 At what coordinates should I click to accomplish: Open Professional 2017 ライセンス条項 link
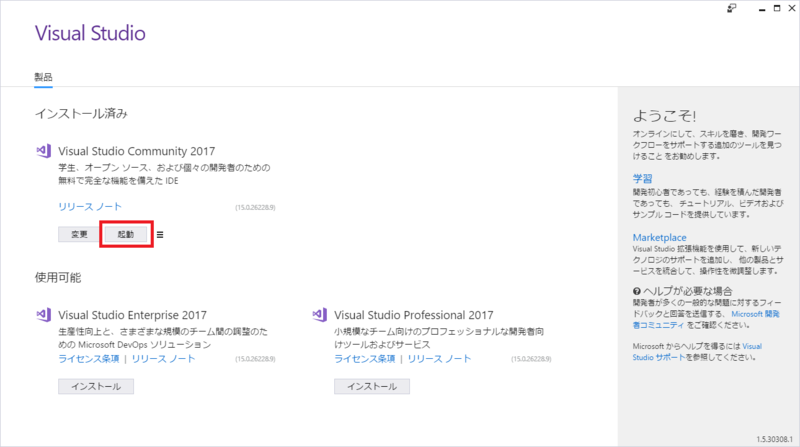click(x=365, y=359)
